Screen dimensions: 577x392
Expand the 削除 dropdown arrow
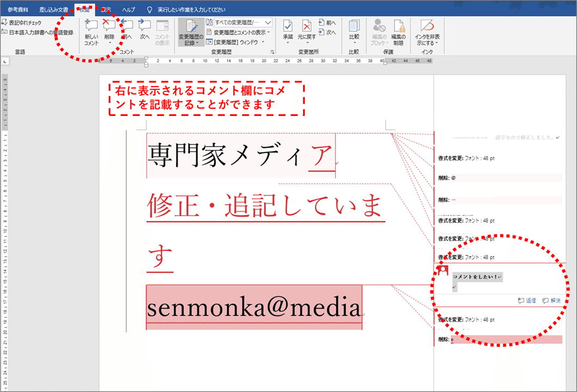pos(109,43)
